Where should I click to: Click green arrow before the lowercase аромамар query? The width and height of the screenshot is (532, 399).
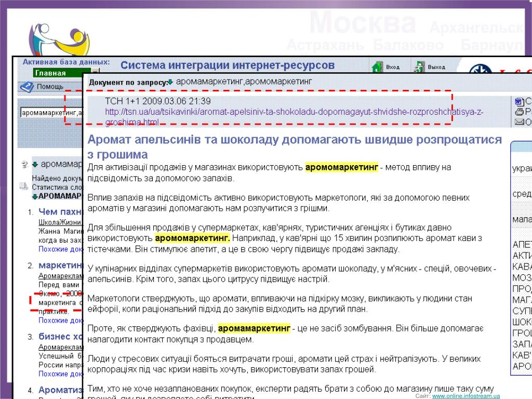35,165
